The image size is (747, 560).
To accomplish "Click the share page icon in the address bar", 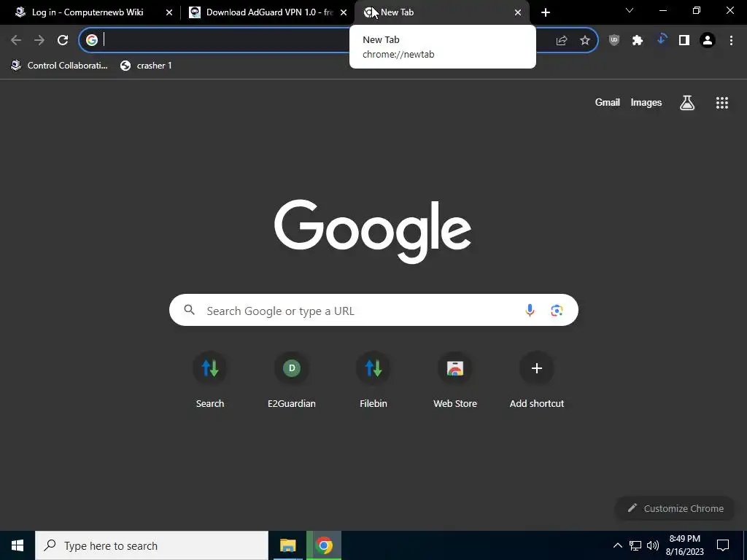I will (x=562, y=41).
